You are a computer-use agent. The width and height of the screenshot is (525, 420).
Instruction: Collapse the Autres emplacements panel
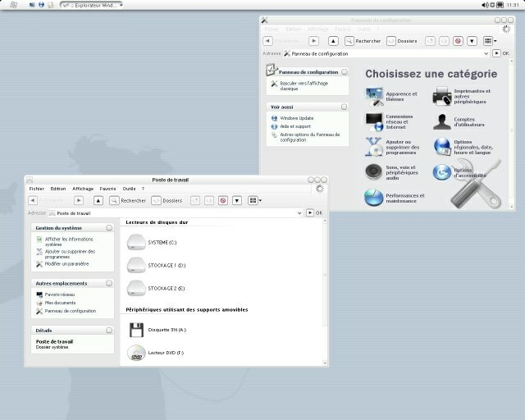109,283
